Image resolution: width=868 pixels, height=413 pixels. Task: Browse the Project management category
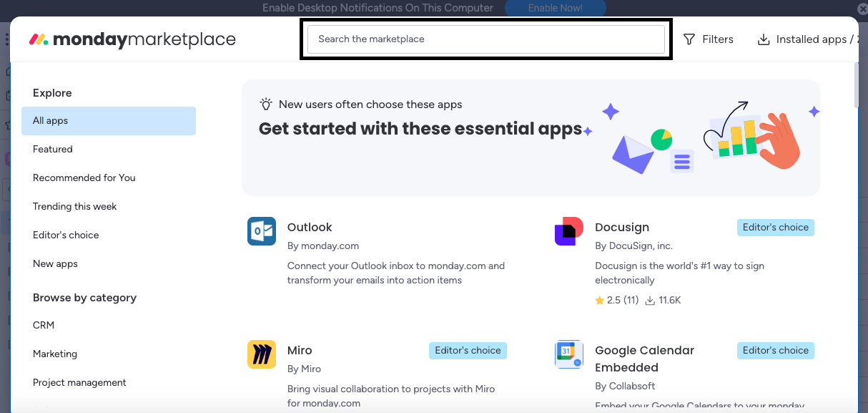point(79,383)
